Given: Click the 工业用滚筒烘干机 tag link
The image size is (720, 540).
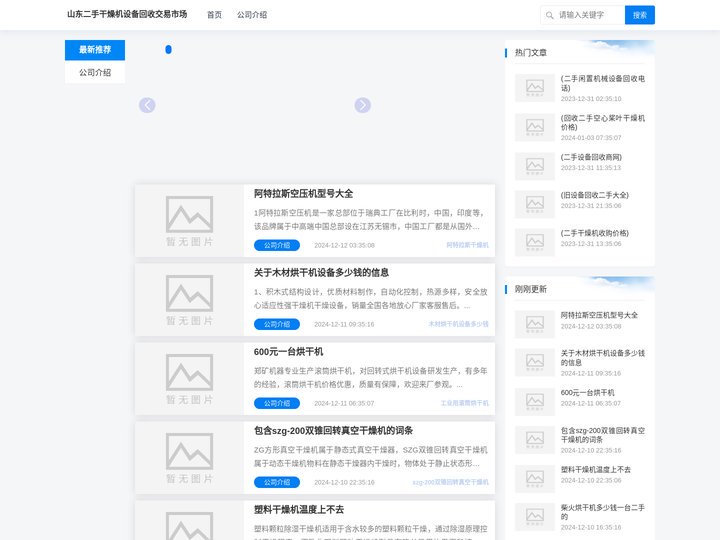Looking at the screenshot, I should (x=465, y=403).
